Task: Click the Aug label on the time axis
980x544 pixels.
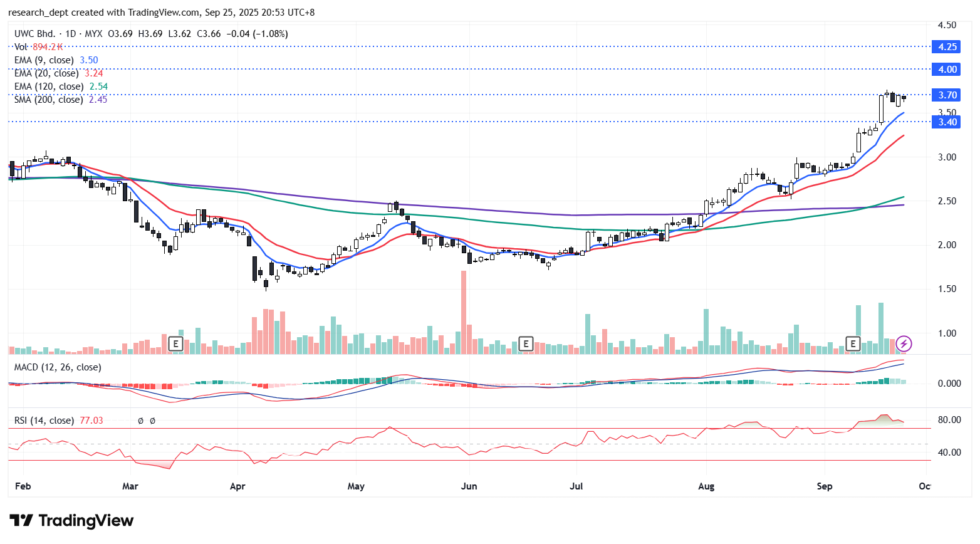Action: tap(706, 486)
